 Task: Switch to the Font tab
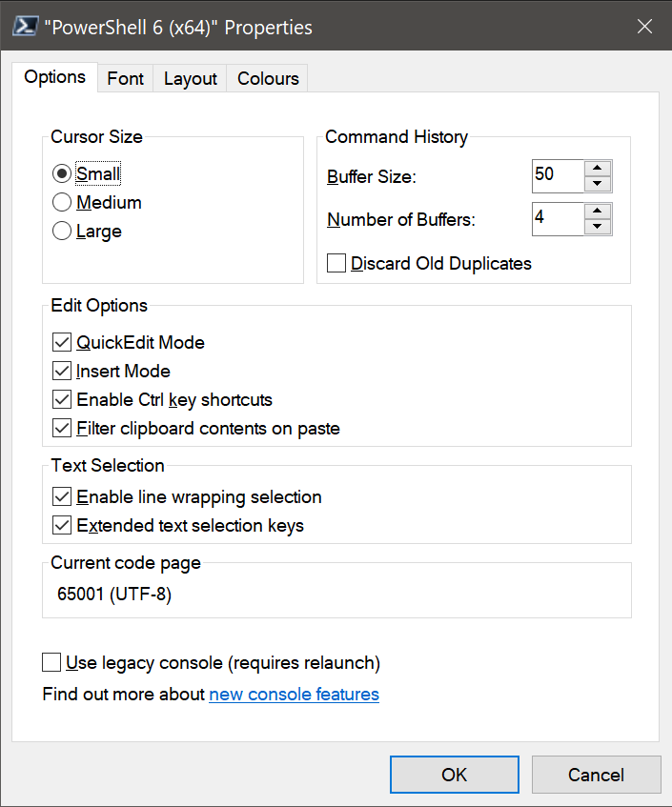125,78
